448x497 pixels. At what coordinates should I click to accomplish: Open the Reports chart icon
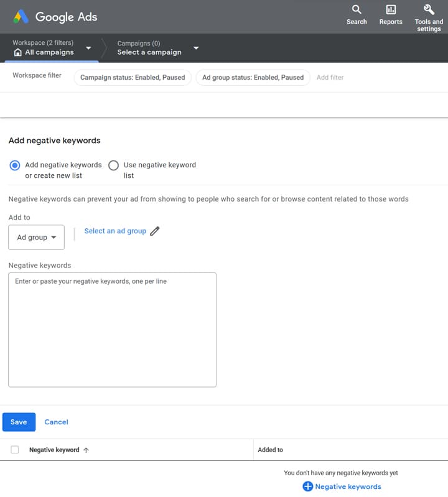391,9
